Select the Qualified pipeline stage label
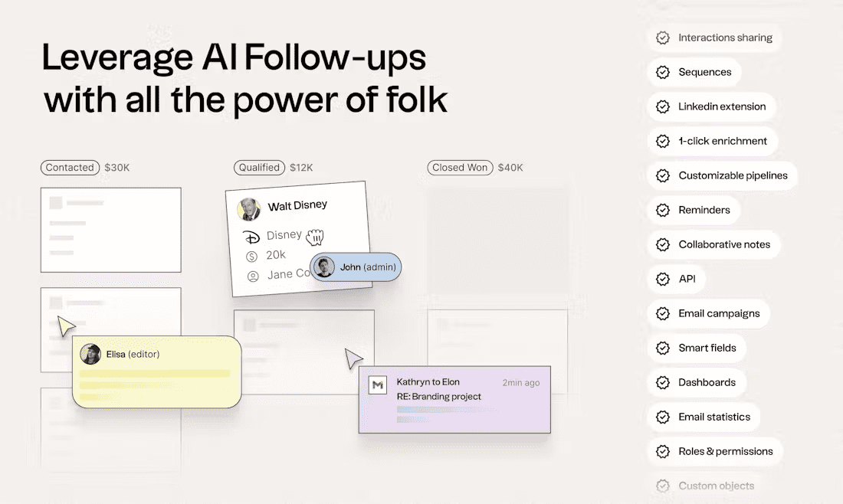The image size is (843, 504). [259, 168]
